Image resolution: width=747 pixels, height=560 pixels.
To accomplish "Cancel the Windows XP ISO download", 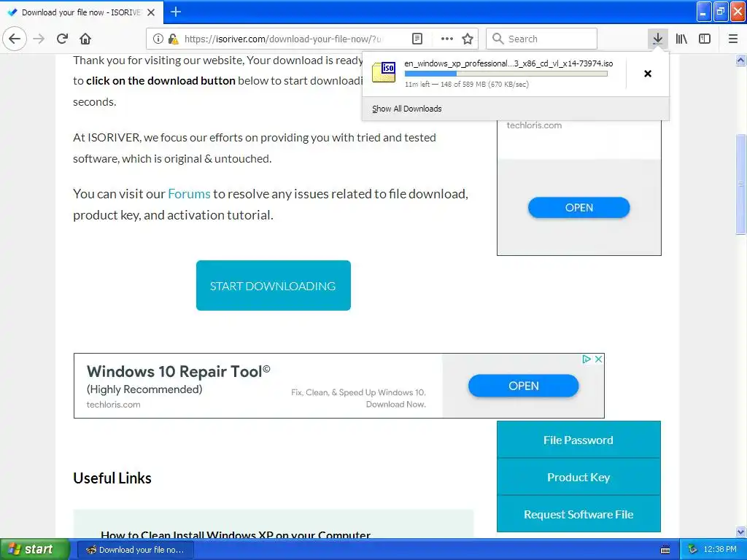I will point(648,74).
